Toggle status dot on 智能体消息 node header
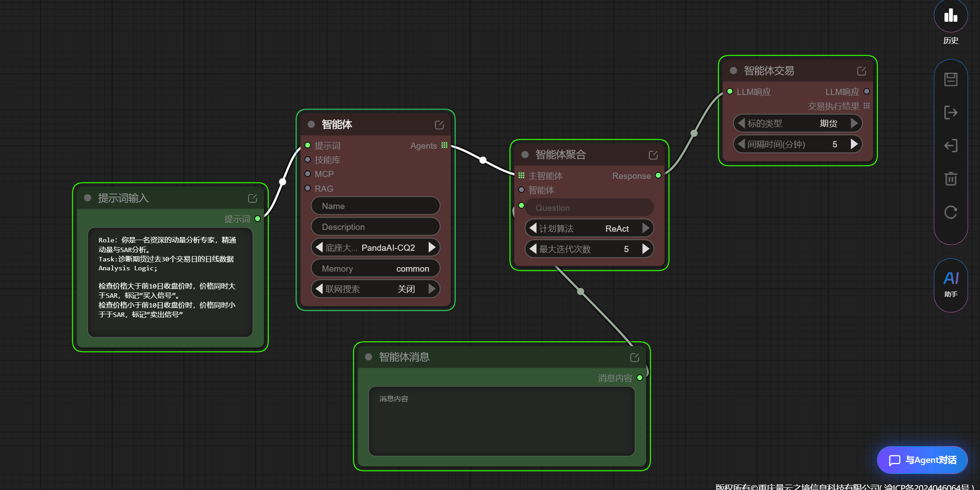Viewport: 980px width, 490px height. click(x=368, y=357)
